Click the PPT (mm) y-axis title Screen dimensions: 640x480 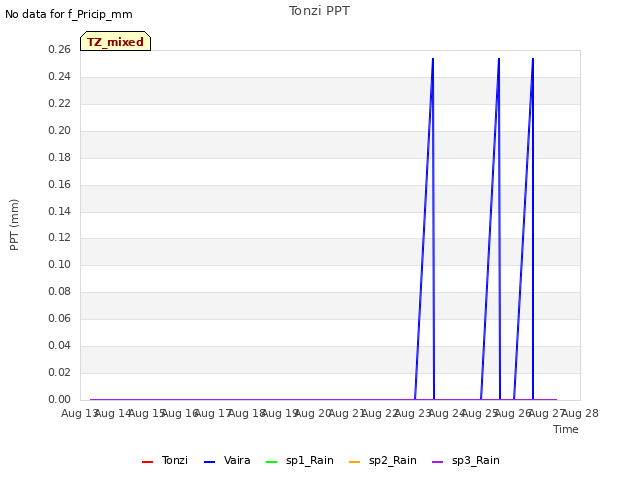pyautogui.click(x=14, y=224)
